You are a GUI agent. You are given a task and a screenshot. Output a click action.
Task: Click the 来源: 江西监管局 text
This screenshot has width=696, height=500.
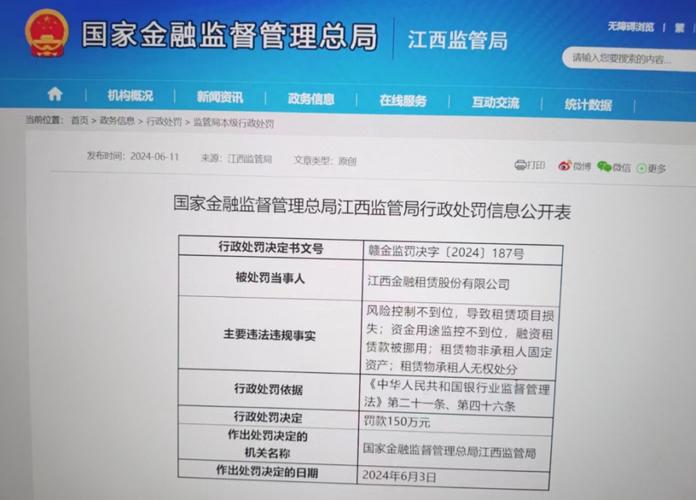[237, 159]
